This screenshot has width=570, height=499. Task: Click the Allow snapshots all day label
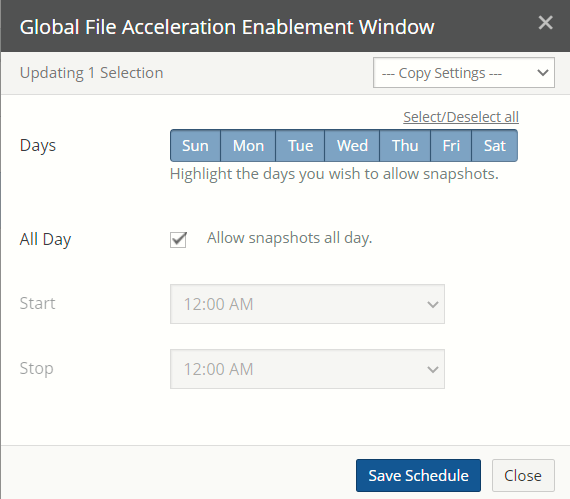pyautogui.click(x=289, y=238)
